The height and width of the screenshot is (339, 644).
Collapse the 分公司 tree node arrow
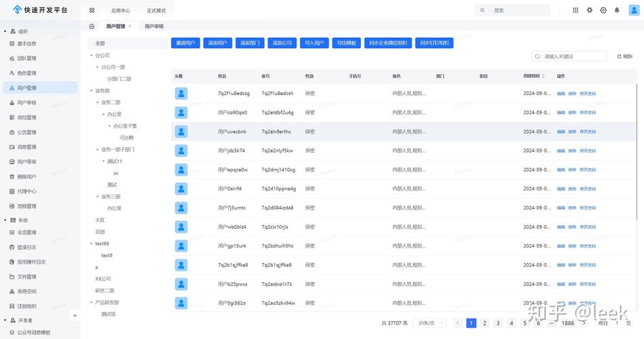point(91,55)
